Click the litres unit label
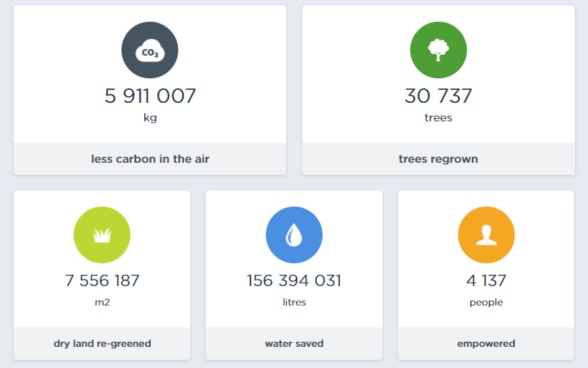 pyautogui.click(x=294, y=302)
